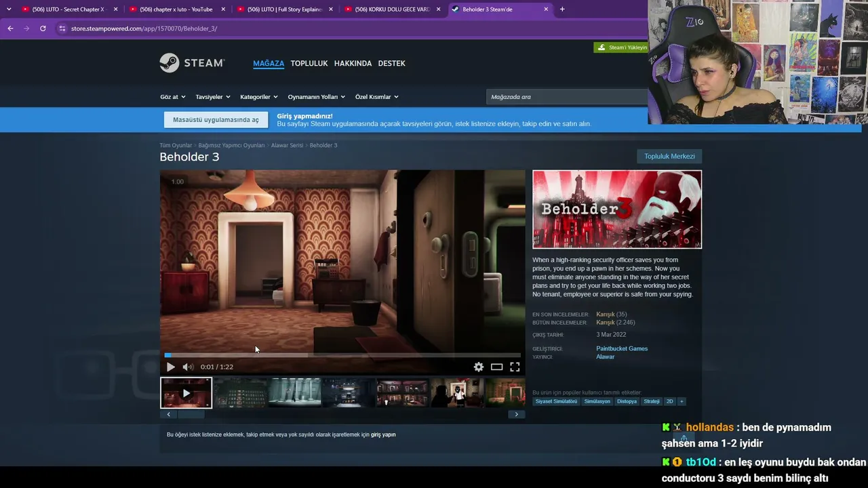Switch to KORKU DOLU GECE tab
This screenshot has width=868, height=488.
tap(392, 9)
